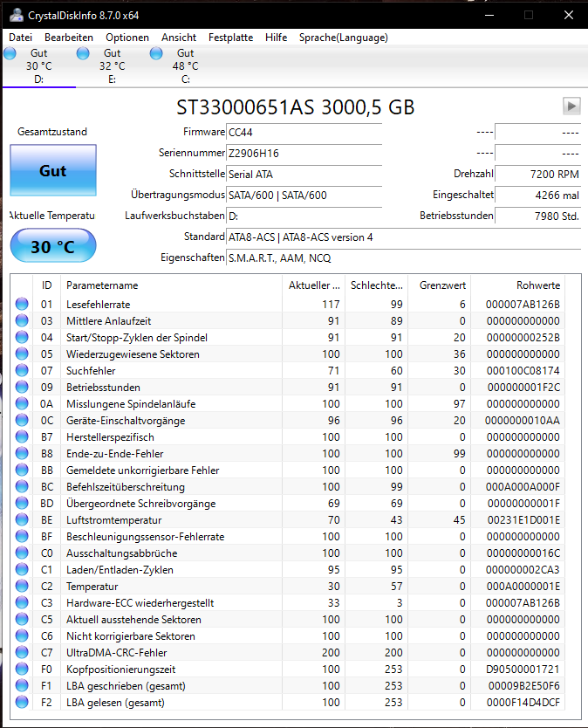This screenshot has height=728, width=588.
Task: Click status orb of Laden/Entladen-Zyklen row
Action: 22,569
